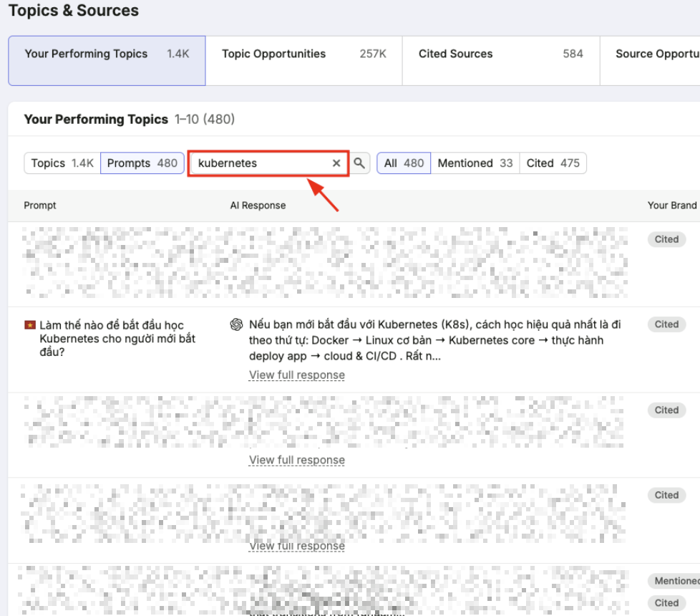Click Cited badge in third row
Viewport: 700px width, 616px height.
(x=666, y=410)
